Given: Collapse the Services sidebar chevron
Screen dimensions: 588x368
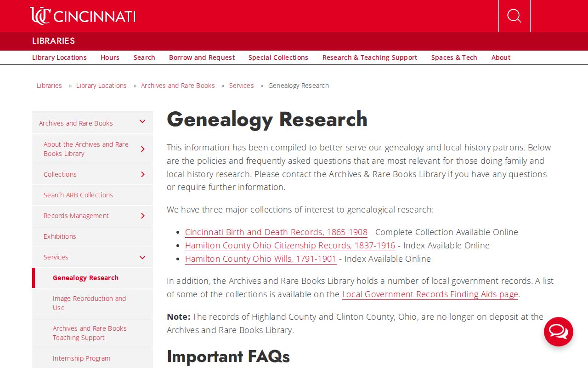Looking at the screenshot, I should coord(142,257).
